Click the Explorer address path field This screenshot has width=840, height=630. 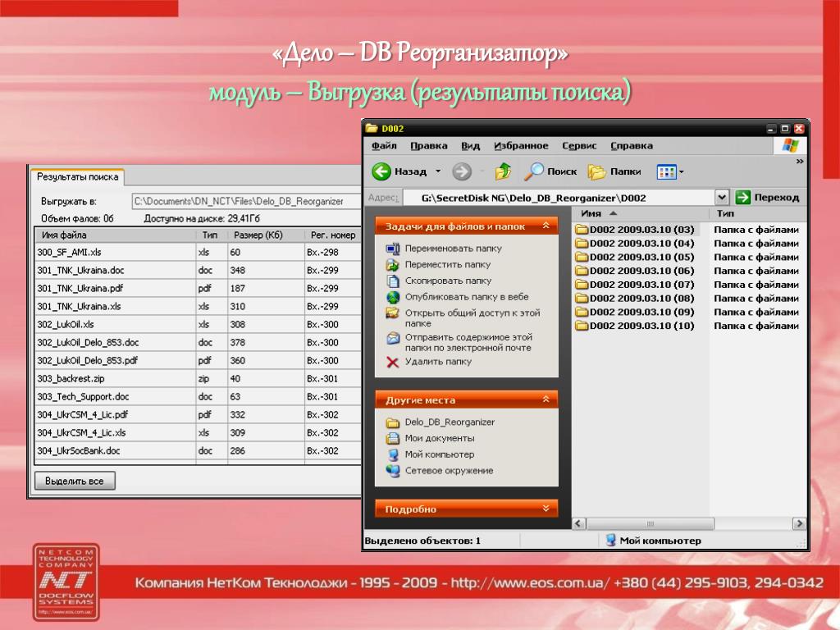558,198
